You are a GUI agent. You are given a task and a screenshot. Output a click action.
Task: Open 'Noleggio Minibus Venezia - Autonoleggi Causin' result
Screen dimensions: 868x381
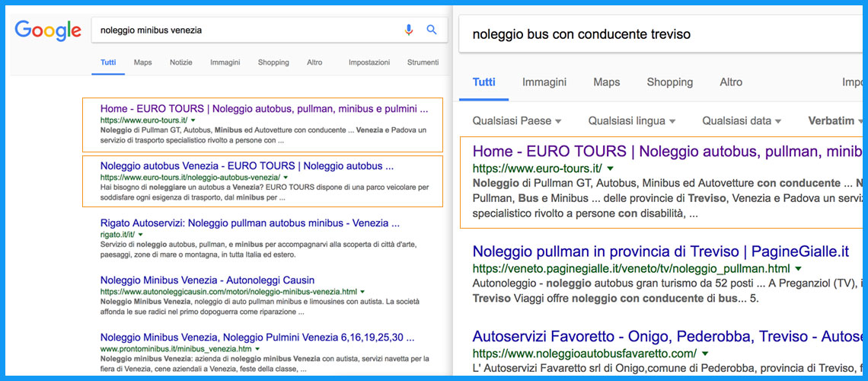tap(207, 280)
